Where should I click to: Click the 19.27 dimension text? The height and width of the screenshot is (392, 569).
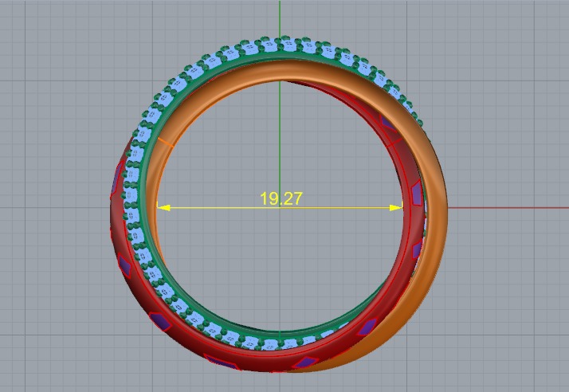(x=281, y=198)
